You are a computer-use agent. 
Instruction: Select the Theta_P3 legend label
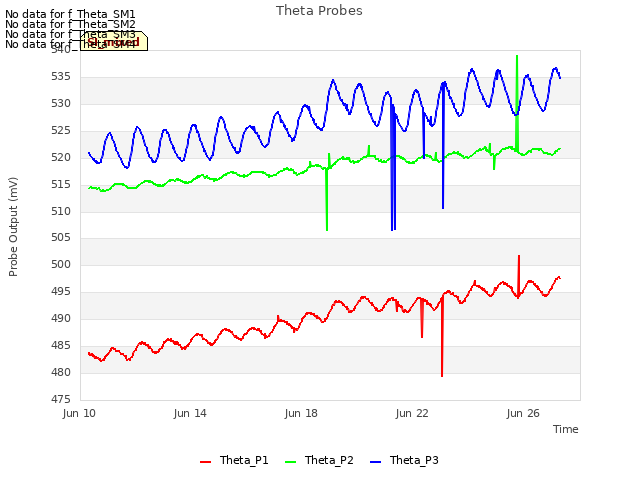click(414, 460)
